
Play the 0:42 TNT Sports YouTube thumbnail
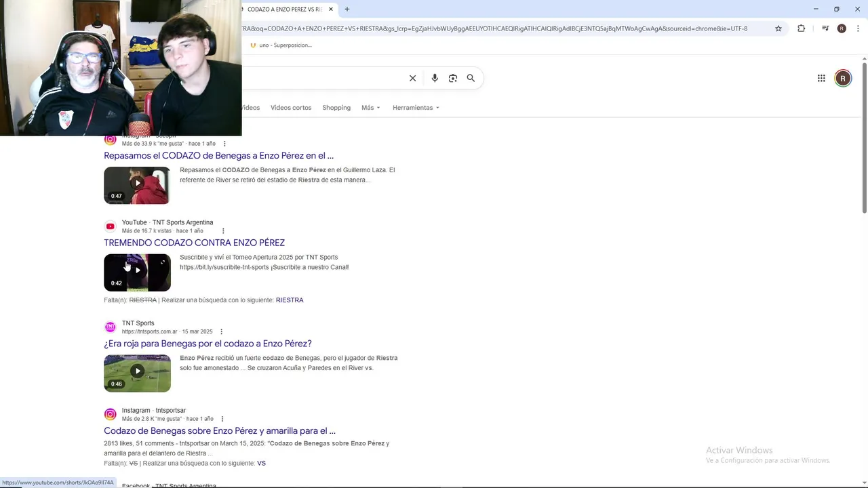[137, 272]
